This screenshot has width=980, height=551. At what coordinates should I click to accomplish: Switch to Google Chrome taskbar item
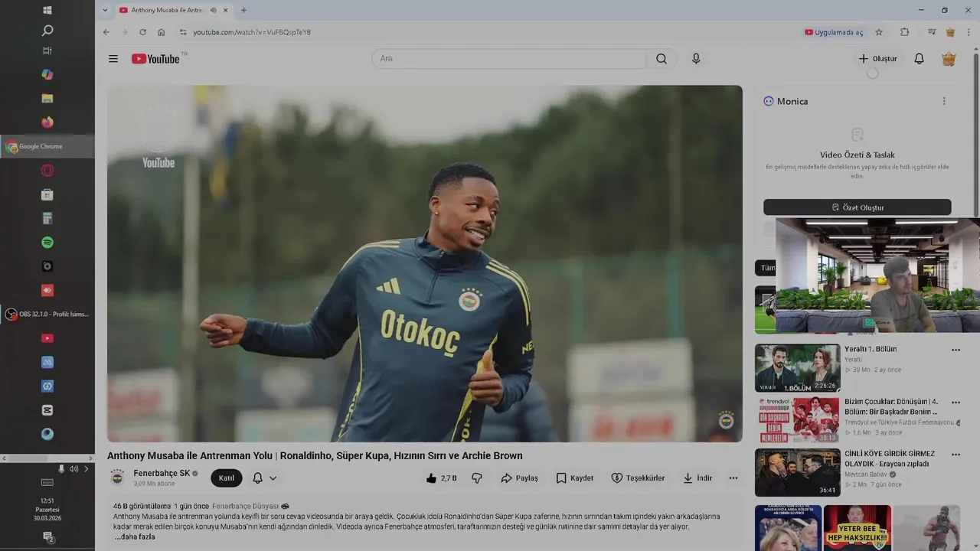coord(47,146)
